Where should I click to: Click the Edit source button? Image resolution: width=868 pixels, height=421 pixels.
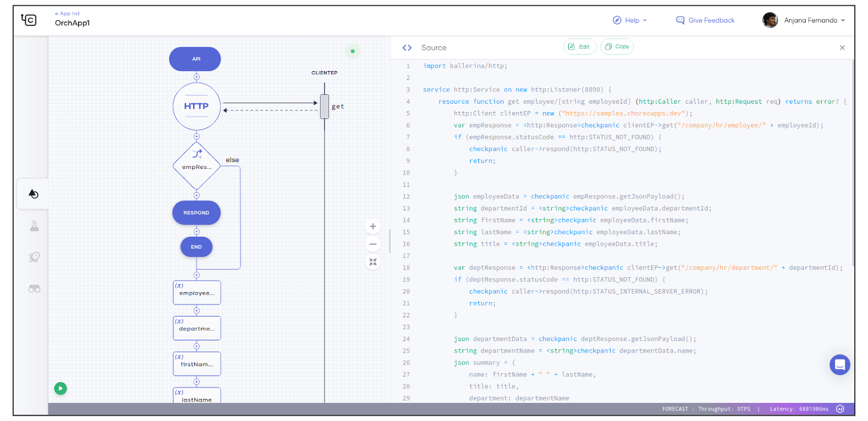click(580, 47)
